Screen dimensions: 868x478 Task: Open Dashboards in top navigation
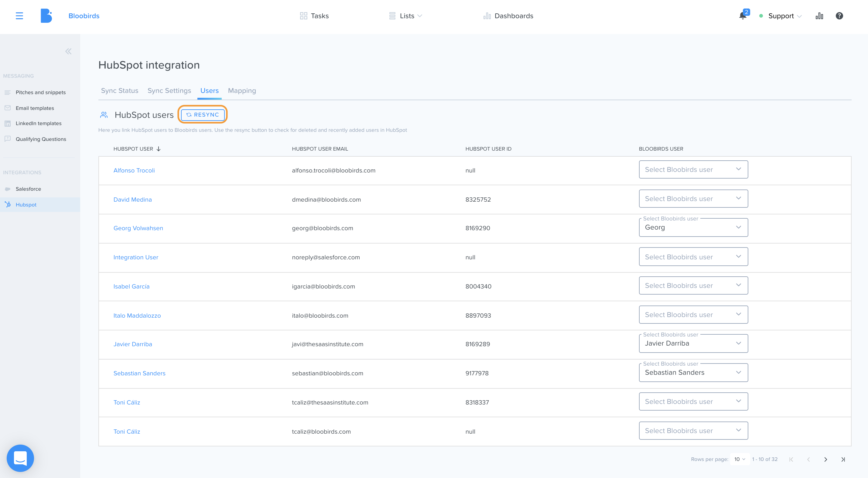(x=508, y=16)
